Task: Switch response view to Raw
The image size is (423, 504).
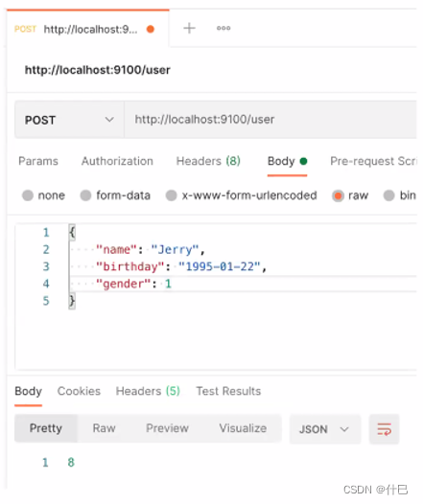Action: 104,428
